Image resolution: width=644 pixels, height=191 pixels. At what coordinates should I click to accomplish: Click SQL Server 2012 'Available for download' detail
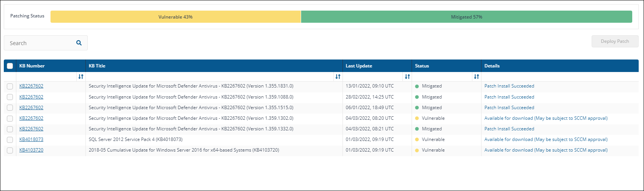click(x=546, y=139)
